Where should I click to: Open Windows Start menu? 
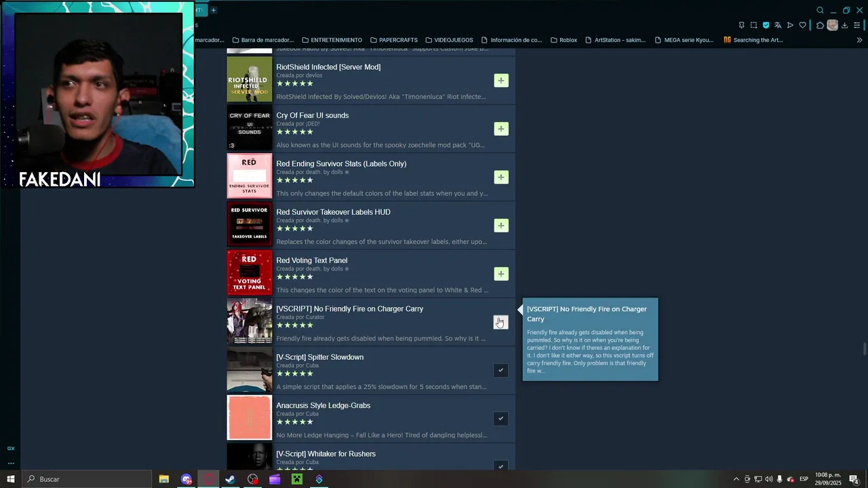pos(11,479)
